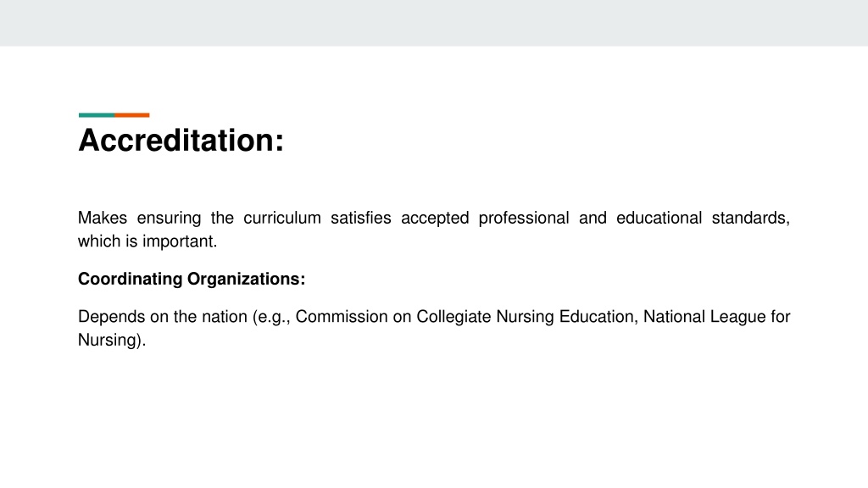Screen dimensions: 868x488
Task: Click the Accreditation: slide title
Action: coord(181,140)
